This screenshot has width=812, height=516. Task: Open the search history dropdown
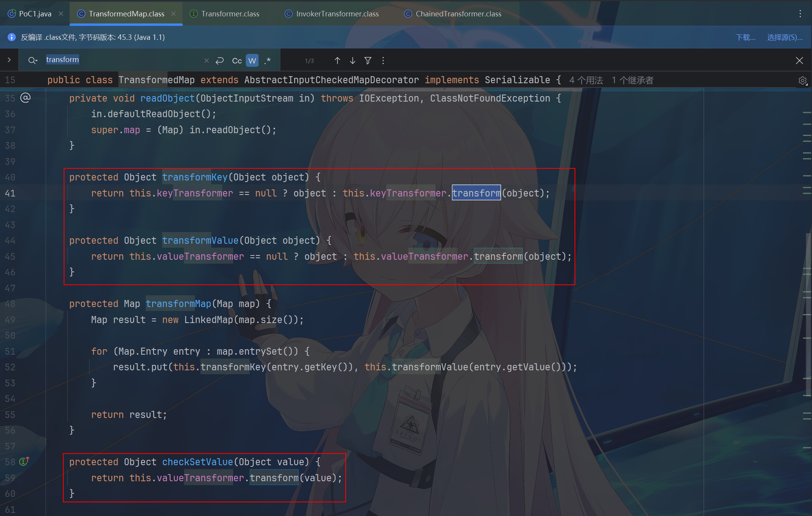(33, 60)
